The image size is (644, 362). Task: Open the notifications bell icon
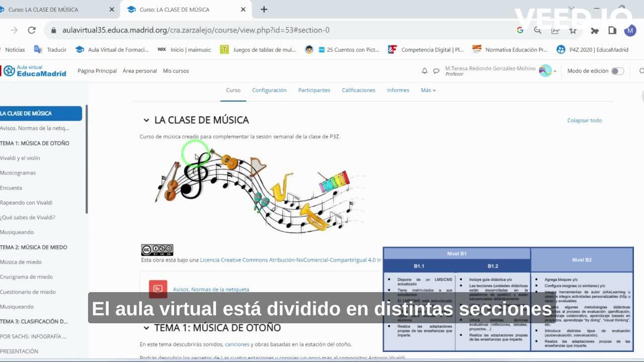click(x=425, y=71)
